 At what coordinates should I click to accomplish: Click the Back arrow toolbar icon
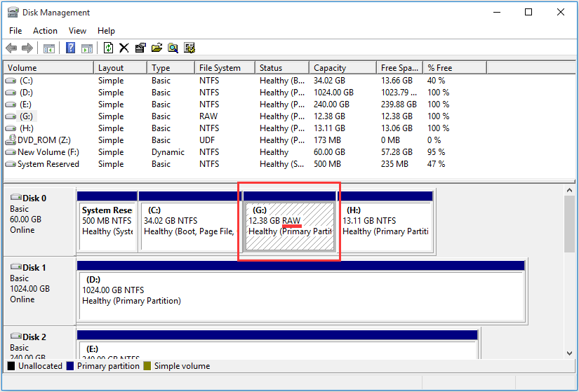coord(11,48)
